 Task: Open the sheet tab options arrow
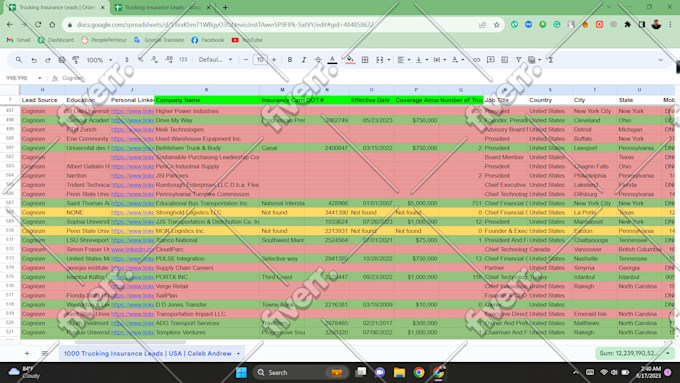[x=238, y=354]
